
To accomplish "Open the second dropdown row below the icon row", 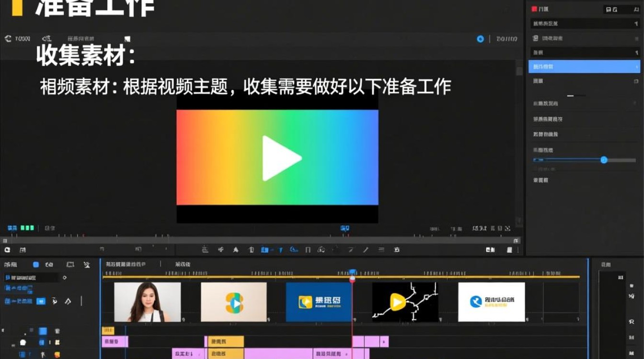I will (586, 52).
